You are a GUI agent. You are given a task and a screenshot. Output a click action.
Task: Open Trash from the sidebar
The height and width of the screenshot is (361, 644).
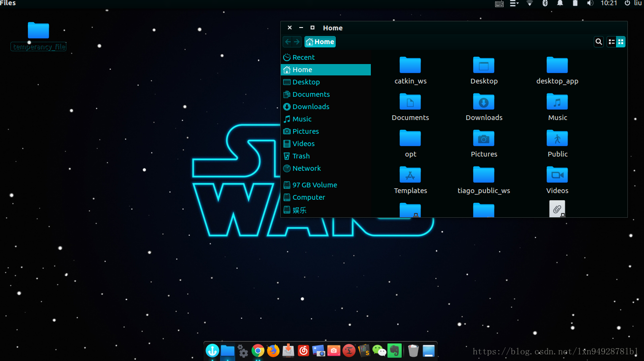(326, 156)
